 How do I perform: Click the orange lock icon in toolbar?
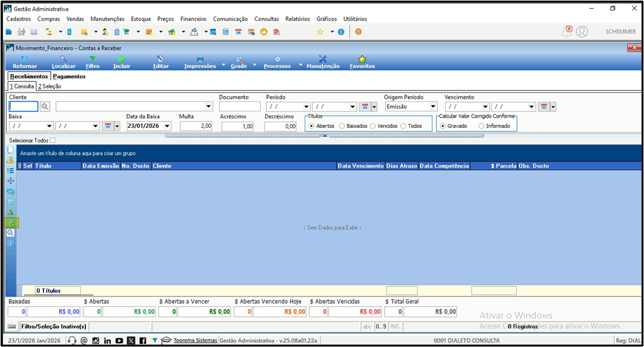point(264,31)
